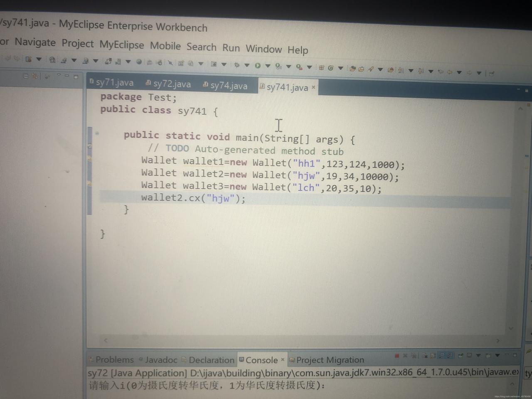Image resolution: width=532 pixels, height=399 pixels.
Task: Click the Run Last Tool external tools icon
Action: click(x=299, y=66)
